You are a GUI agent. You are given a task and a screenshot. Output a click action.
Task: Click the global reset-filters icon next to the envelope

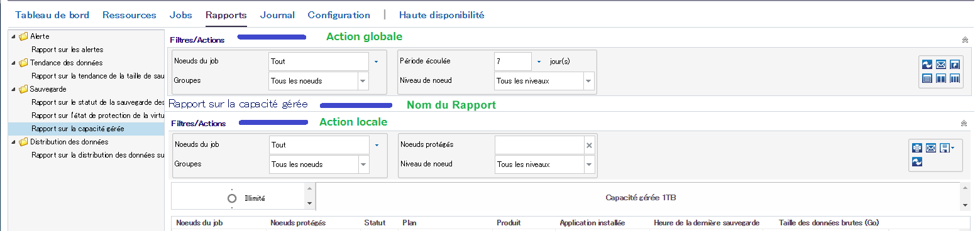pos(955,65)
